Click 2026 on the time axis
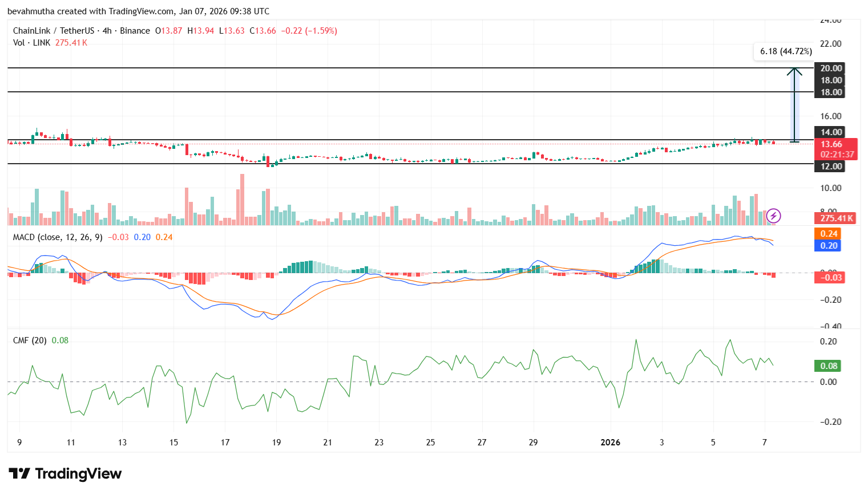This screenshot has height=495, width=868. [x=611, y=441]
